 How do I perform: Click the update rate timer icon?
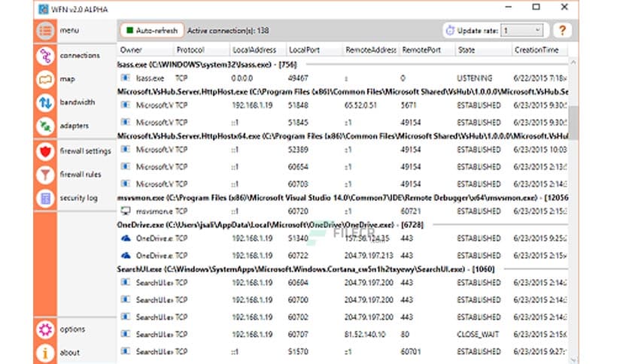[x=450, y=31]
